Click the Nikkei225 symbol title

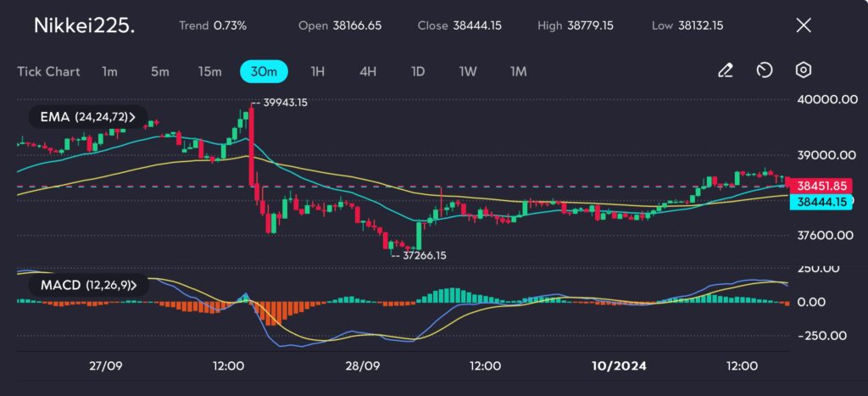(x=84, y=25)
